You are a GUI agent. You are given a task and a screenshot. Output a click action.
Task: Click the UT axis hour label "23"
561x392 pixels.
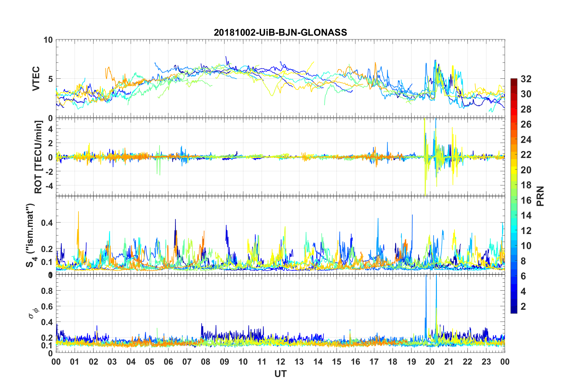coord(486,362)
